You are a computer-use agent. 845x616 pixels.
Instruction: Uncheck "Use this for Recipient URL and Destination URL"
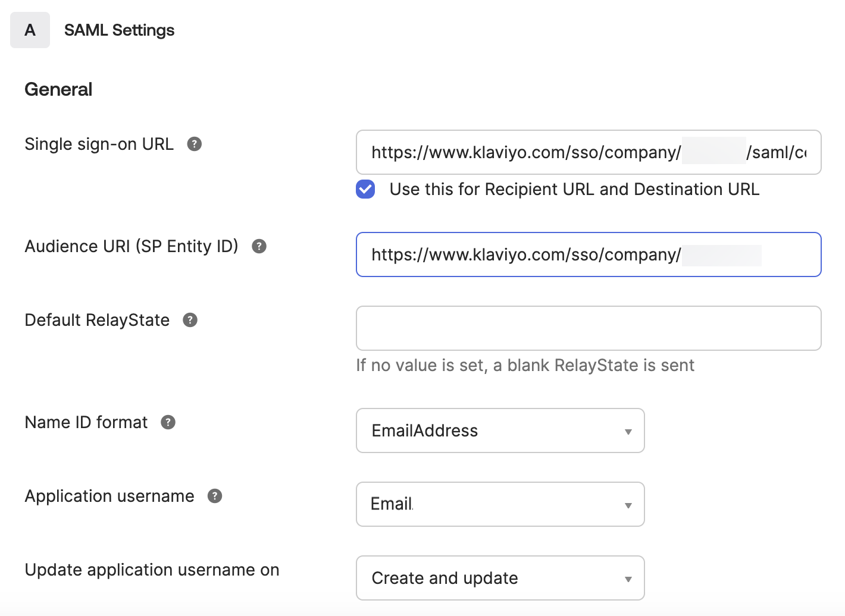pyautogui.click(x=365, y=189)
